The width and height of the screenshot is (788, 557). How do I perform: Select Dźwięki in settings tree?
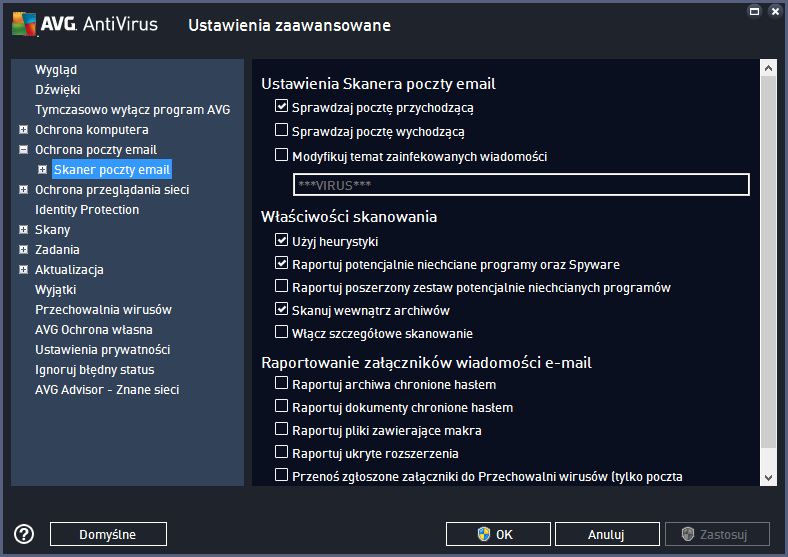pyautogui.click(x=57, y=89)
